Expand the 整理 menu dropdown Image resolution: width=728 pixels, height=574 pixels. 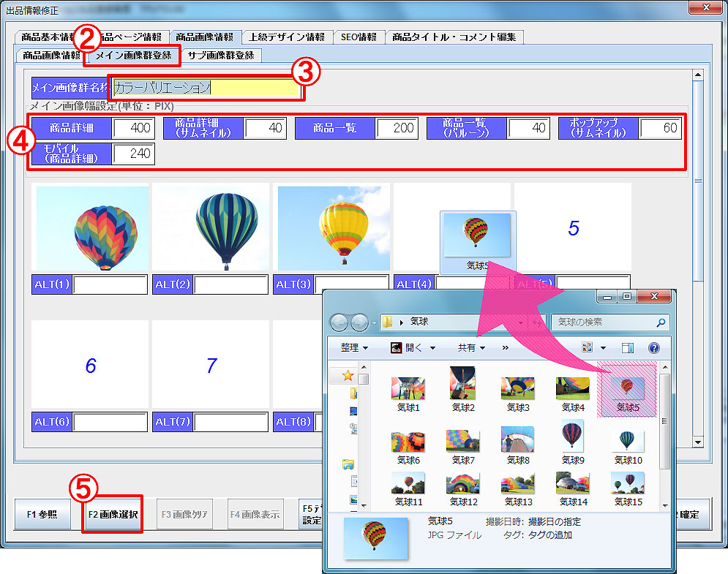pyautogui.click(x=354, y=348)
